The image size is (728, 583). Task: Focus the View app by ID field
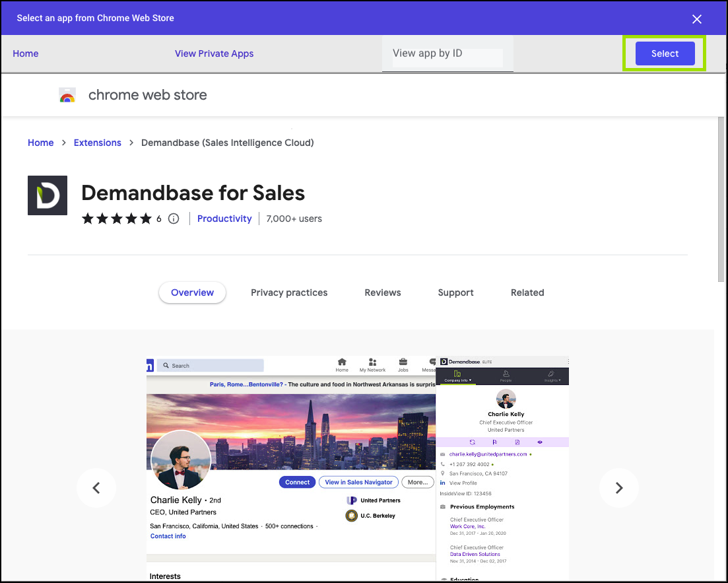tap(447, 53)
